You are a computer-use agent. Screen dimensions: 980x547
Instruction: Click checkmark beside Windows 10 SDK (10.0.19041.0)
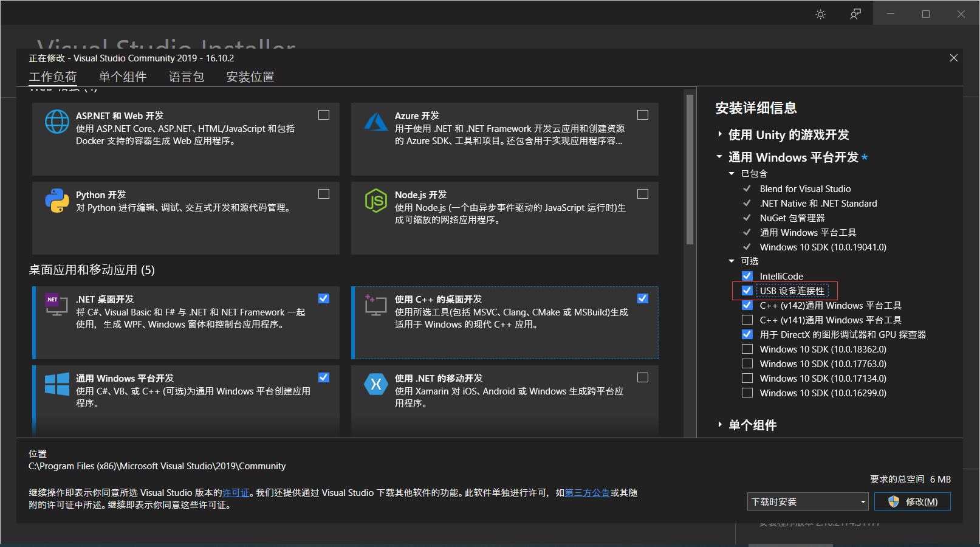(747, 247)
